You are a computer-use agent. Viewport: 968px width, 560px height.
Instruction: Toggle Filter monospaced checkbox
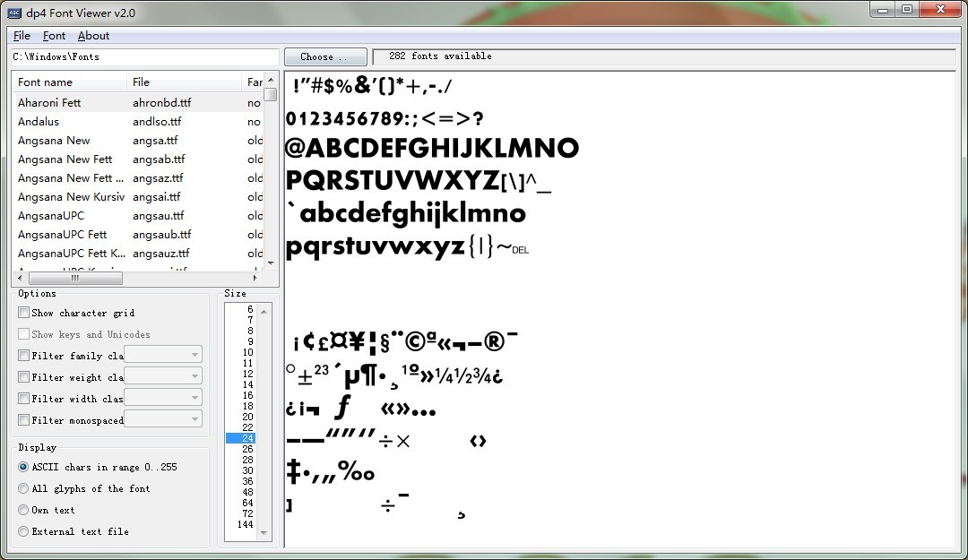(x=24, y=420)
